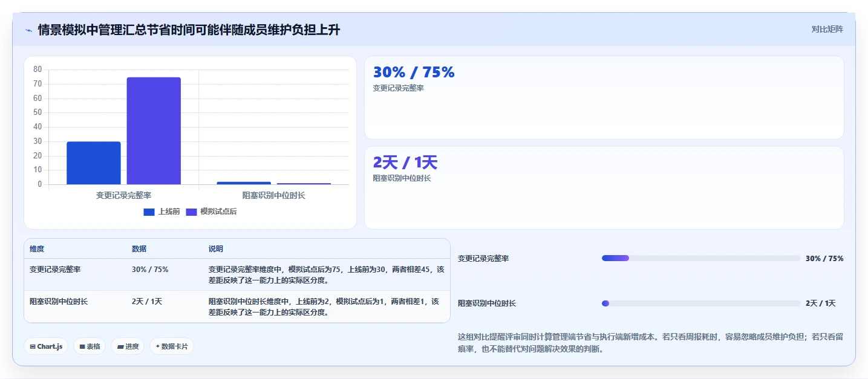868x379 pixels.
Task: Click the icon inside the 进度 chip
Action: click(120, 347)
